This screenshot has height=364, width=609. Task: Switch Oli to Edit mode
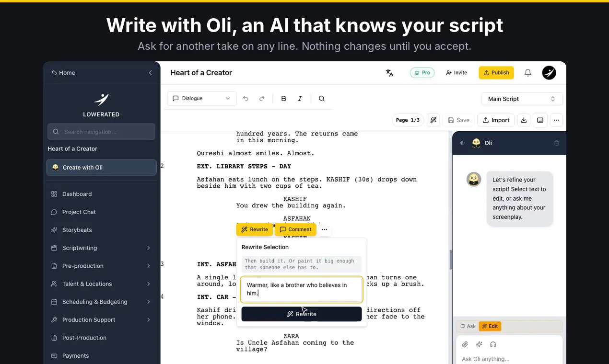490,326
